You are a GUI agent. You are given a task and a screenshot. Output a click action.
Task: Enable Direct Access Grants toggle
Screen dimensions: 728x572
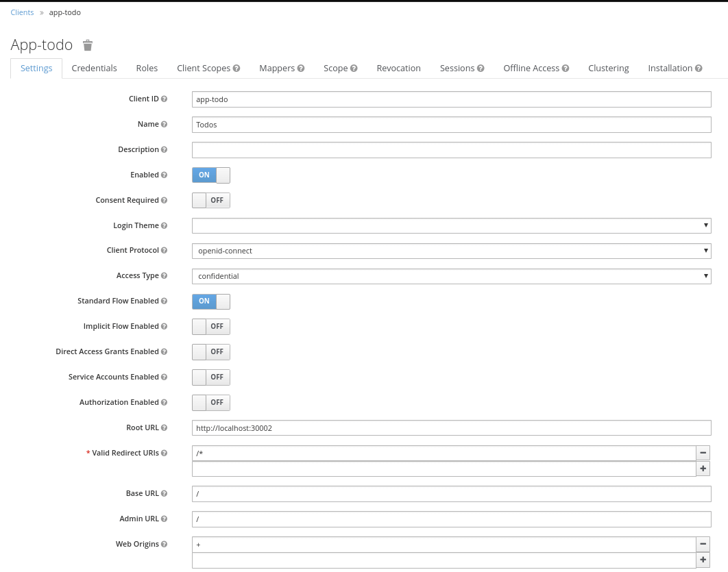click(x=210, y=352)
